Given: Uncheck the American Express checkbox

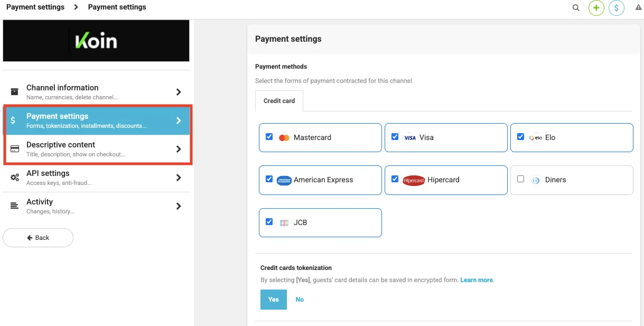Looking at the screenshot, I should click(x=269, y=179).
